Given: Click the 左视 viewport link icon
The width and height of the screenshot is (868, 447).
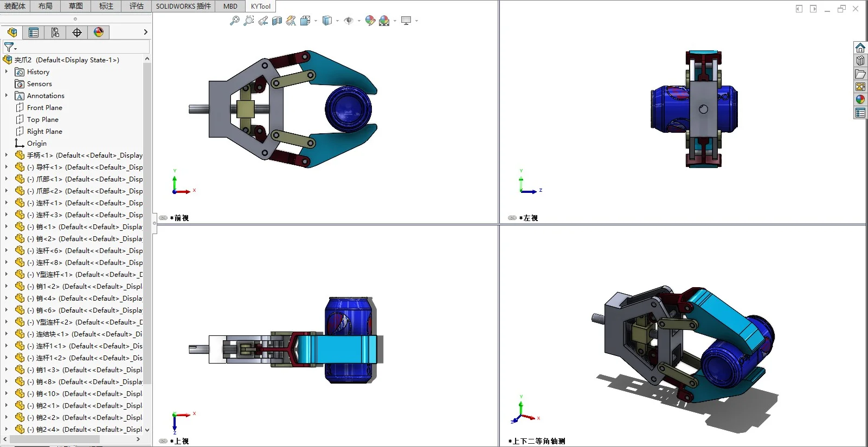Looking at the screenshot, I should pyautogui.click(x=512, y=218).
